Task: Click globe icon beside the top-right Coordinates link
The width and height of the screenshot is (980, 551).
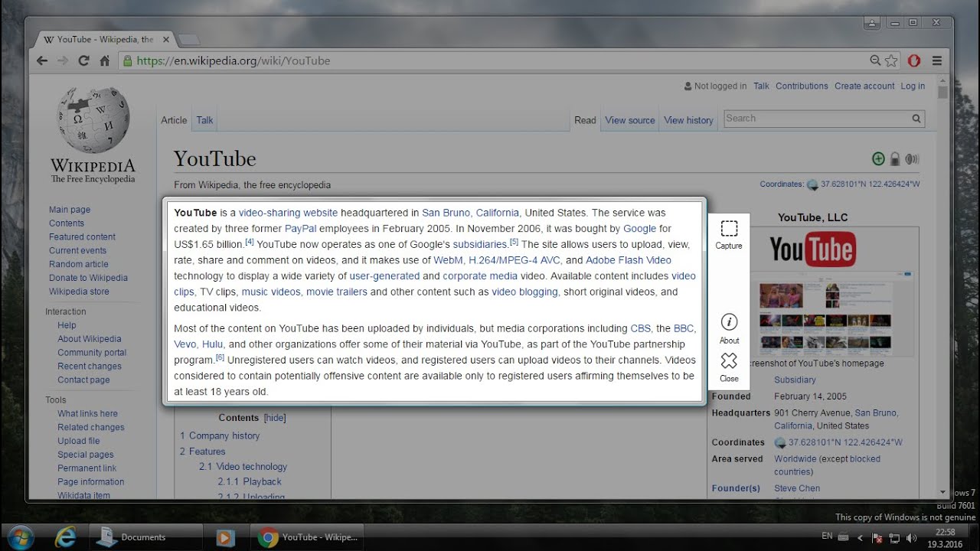Action: 812,184
